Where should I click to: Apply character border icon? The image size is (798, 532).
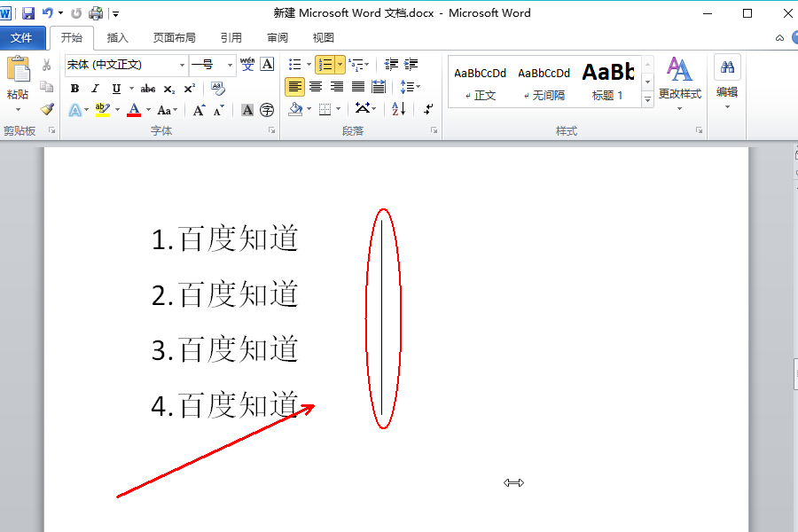(267, 64)
